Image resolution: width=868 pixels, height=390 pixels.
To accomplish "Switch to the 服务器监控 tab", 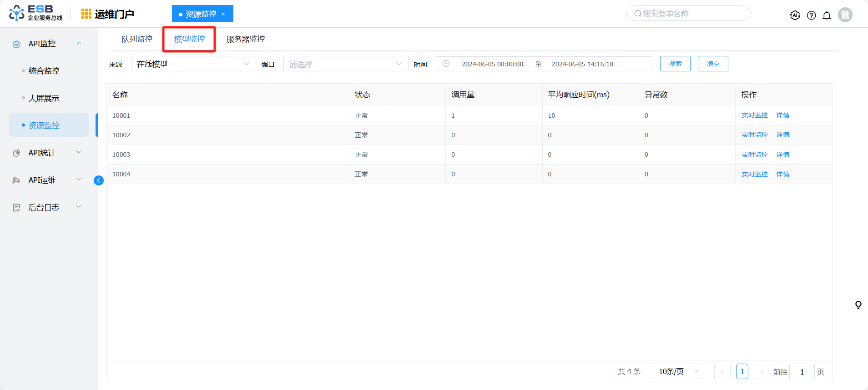I will click(x=246, y=39).
